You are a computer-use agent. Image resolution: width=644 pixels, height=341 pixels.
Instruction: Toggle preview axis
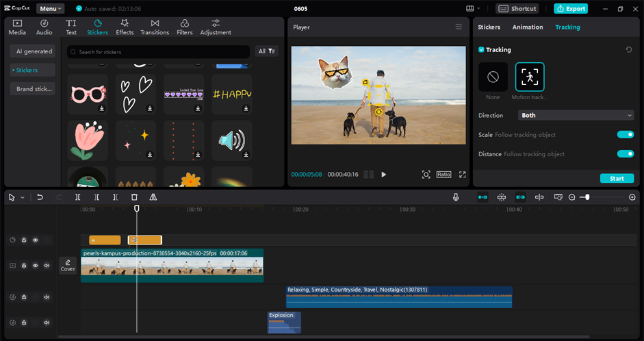[539, 197]
